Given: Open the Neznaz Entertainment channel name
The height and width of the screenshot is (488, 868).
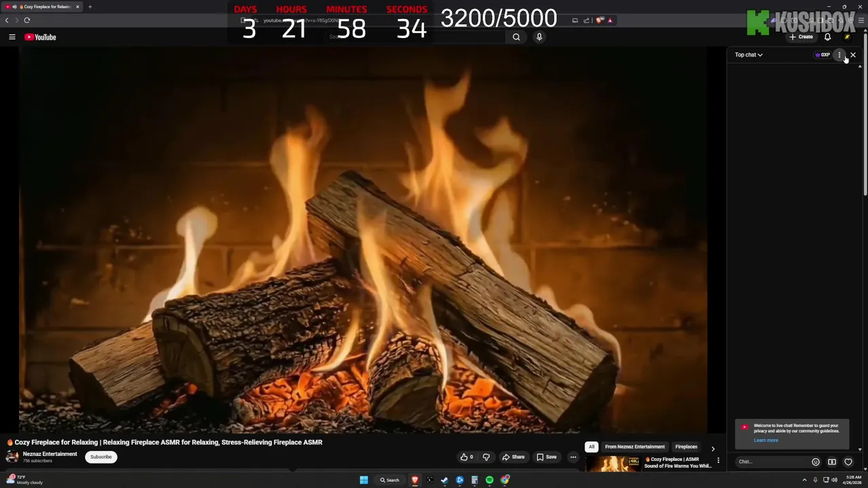Looking at the screenshot, I should pyautogui.click(x=50, y=454).
